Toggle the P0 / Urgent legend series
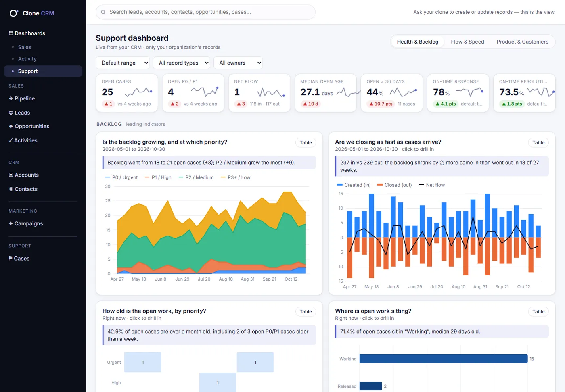 click(121, 177)
